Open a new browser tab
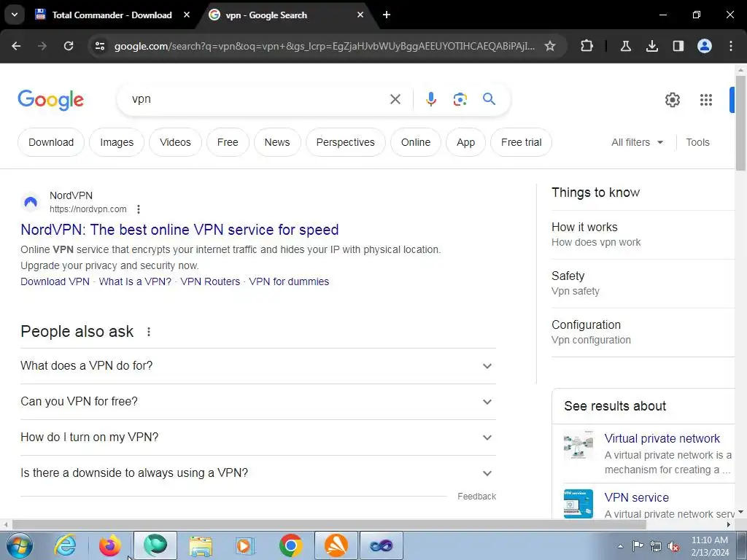 [x=387, y=15]
